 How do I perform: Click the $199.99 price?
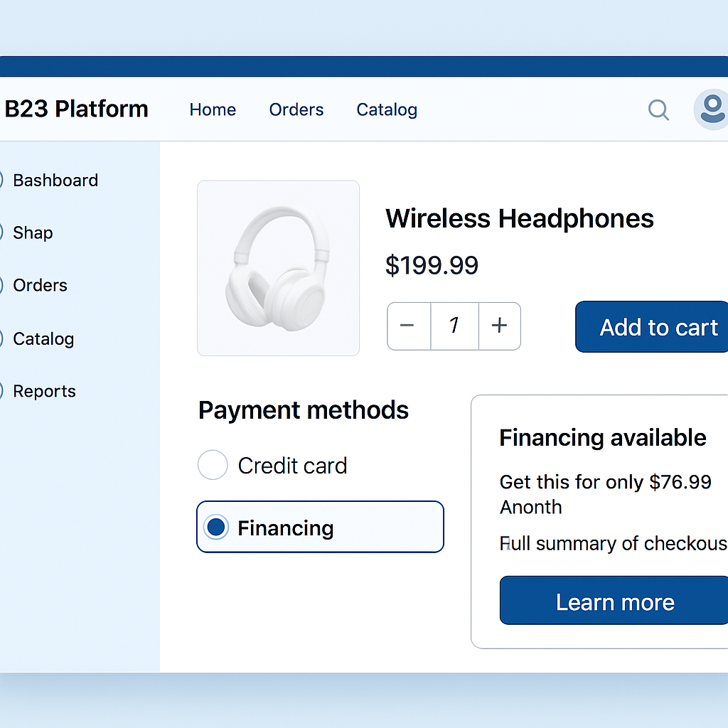point(432,265)
